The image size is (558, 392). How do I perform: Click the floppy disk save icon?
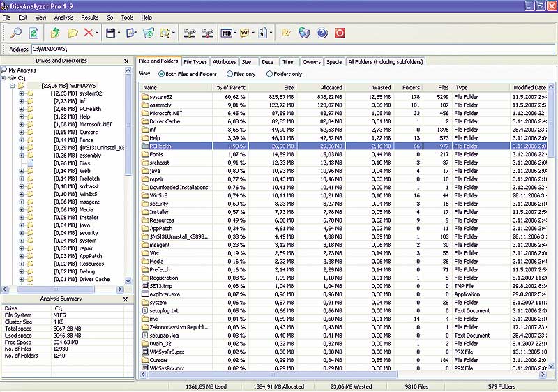tap(111, 33)
